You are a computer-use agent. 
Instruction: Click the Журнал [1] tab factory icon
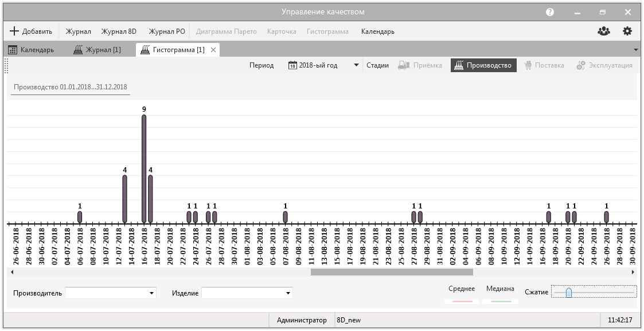pos(78,50)
